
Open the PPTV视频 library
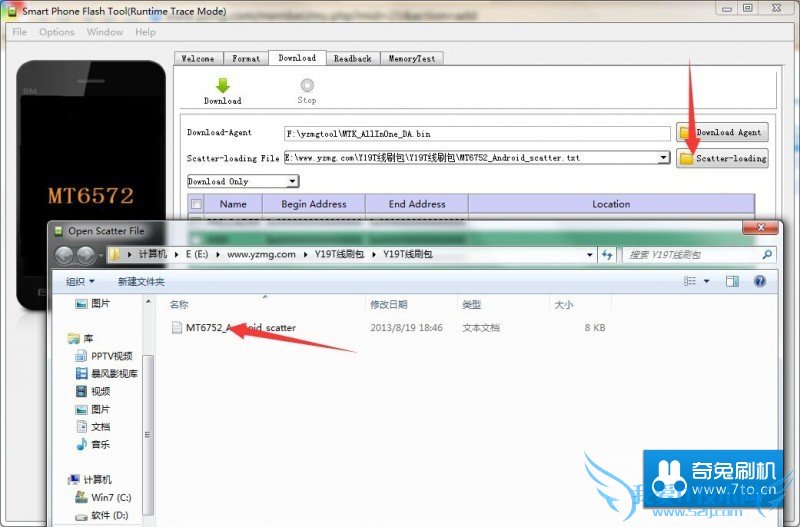(104, 356)
